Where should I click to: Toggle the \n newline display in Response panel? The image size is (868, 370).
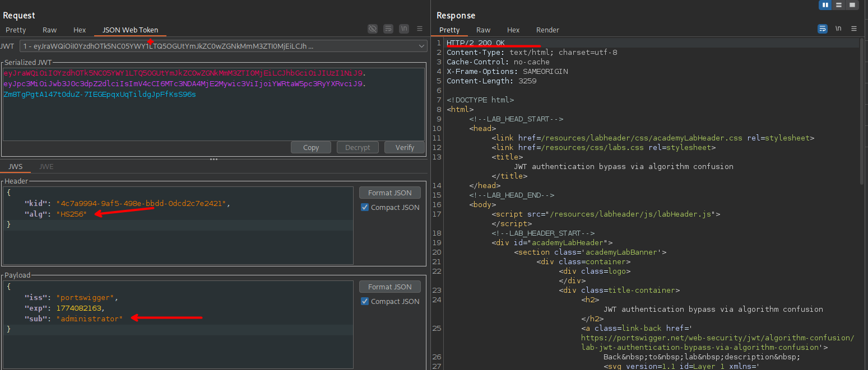(x=838, y=29)
